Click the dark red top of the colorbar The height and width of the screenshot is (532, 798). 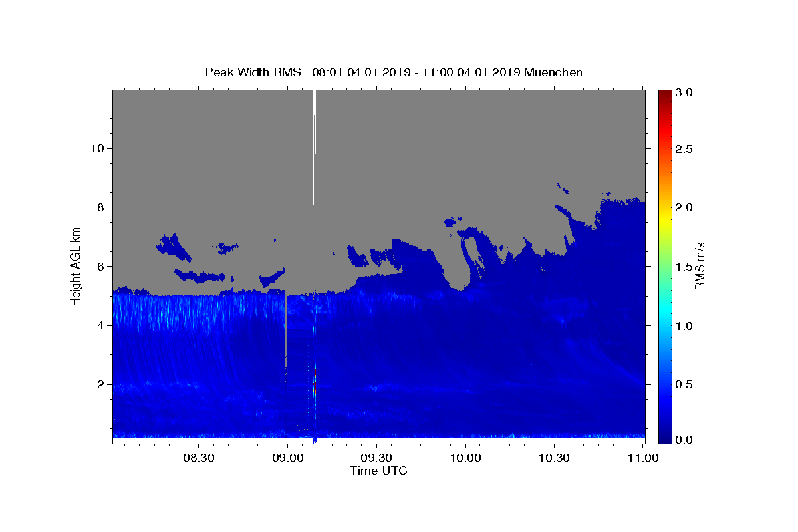(x=664, y=96)
